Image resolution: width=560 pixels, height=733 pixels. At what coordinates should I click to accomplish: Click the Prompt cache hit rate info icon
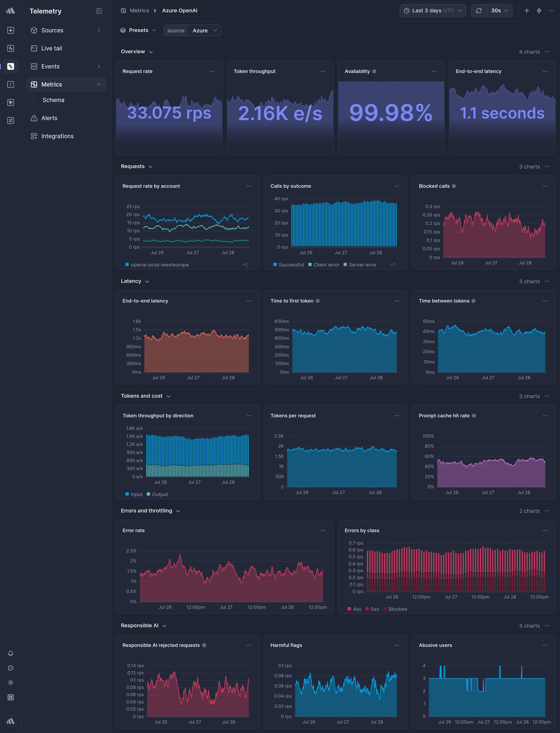[x=474, y=416]
